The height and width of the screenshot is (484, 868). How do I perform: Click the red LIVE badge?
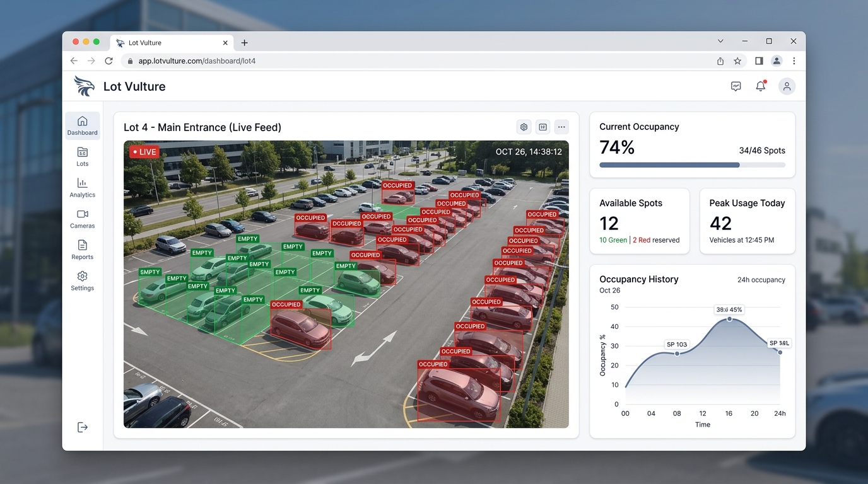pos(144,152)
